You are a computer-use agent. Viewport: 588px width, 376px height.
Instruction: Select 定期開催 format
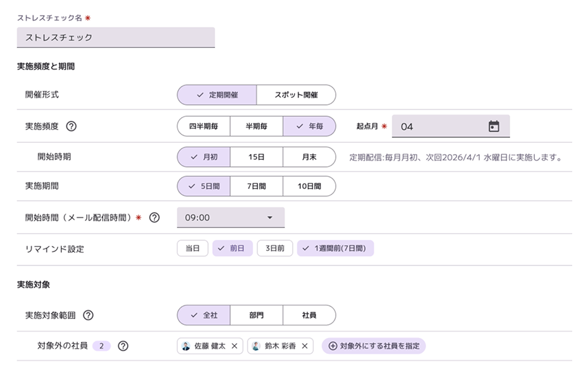point(217,95)
